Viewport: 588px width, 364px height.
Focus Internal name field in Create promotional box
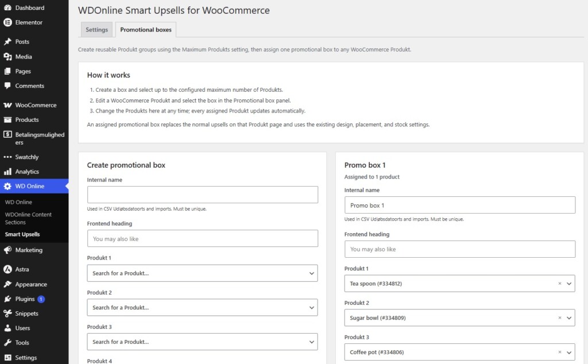click(203, 195)
